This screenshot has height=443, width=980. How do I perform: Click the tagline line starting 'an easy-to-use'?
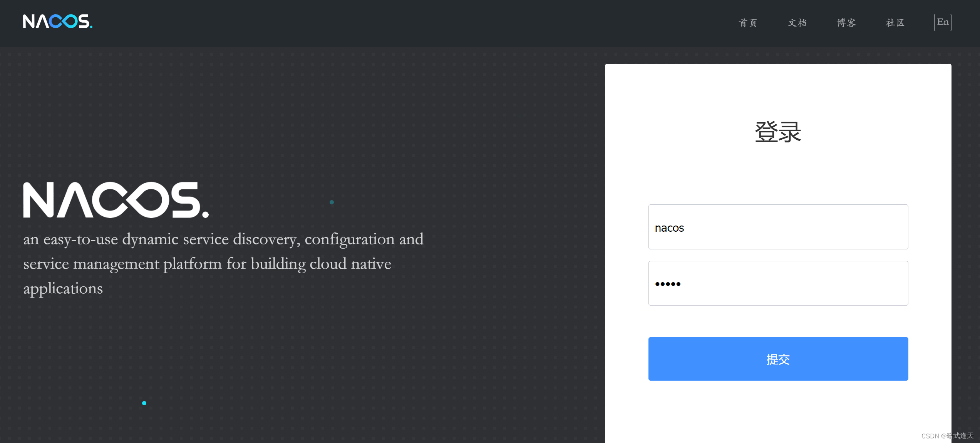pyautogui.click(x=223, y=239)
